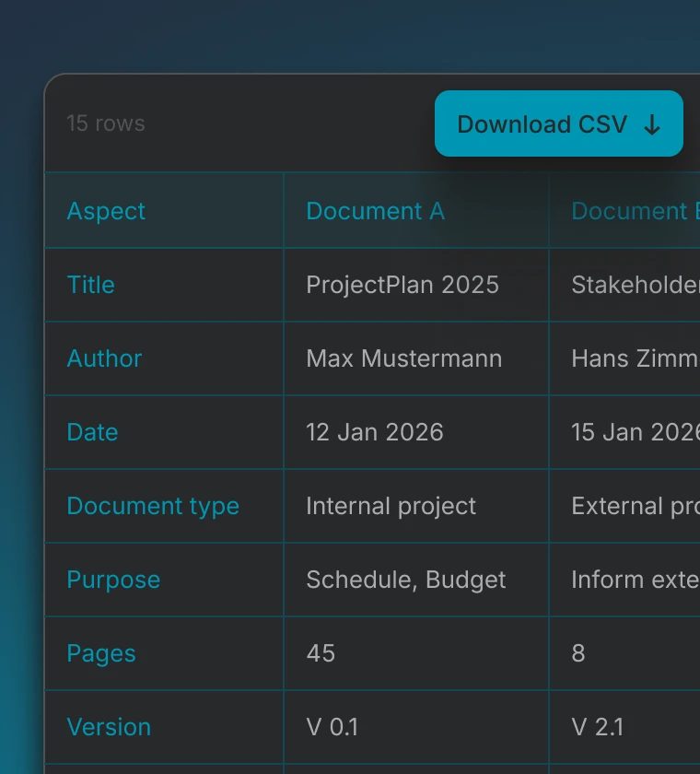The image size is (700, 774).
Task: Select the Date row label
Action: coord(92,432)
